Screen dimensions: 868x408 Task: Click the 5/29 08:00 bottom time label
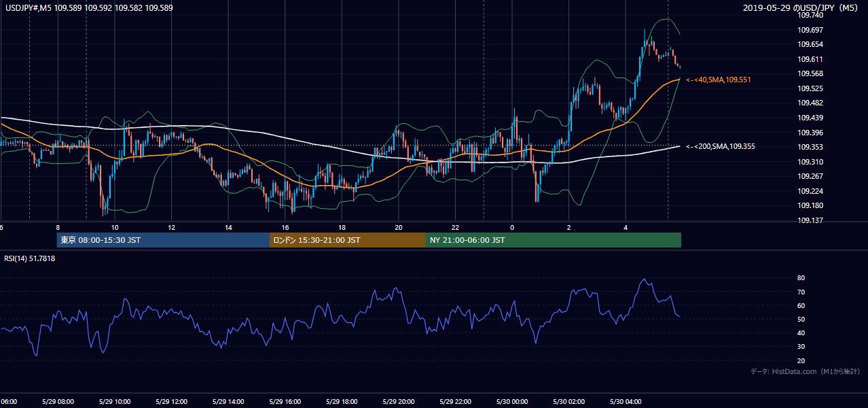click(x=57, y=402)
